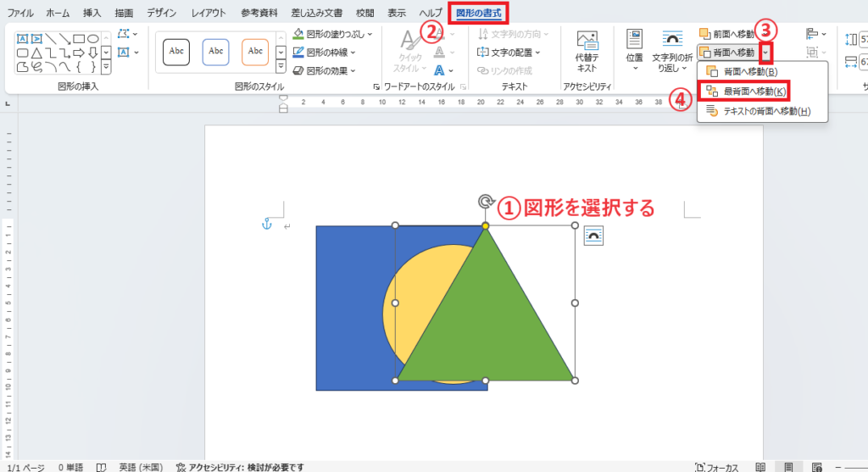Select the text box shape in the shapes gallery

pos(22,39)
